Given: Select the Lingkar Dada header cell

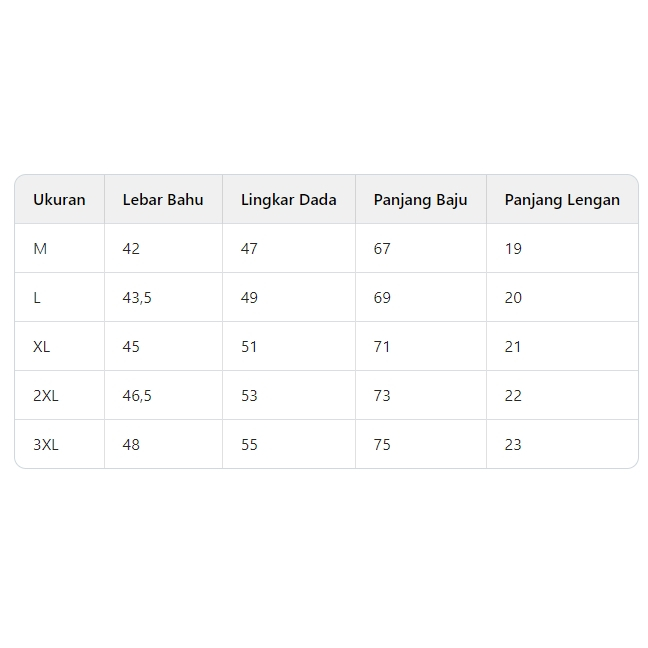Looking at the screenshot, I should point(288,199).
